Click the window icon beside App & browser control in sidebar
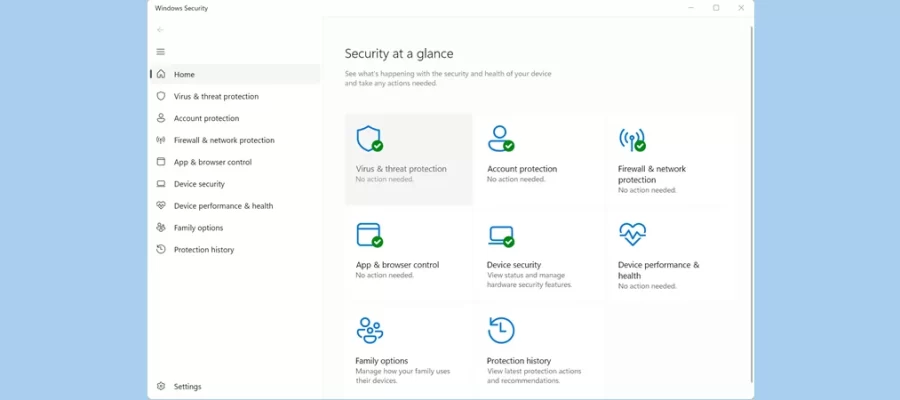900x400 pixels. click(161, 162)
